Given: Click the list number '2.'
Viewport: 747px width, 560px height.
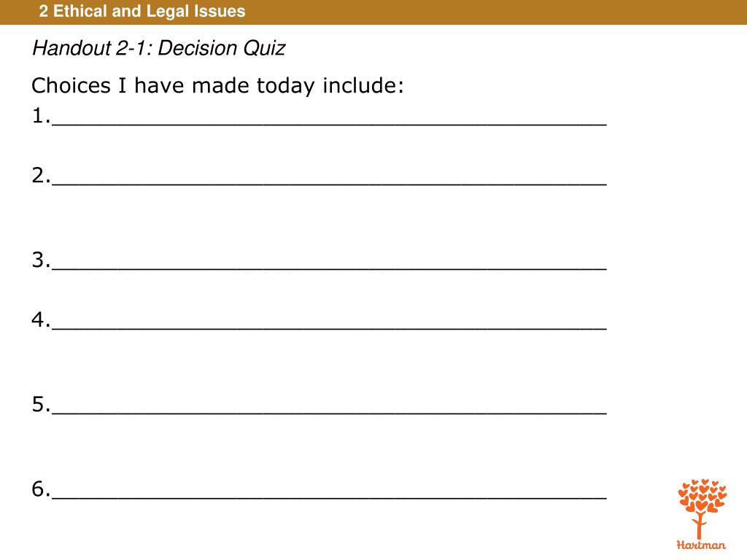Looking at the screenshot, I should click(41, 175).
